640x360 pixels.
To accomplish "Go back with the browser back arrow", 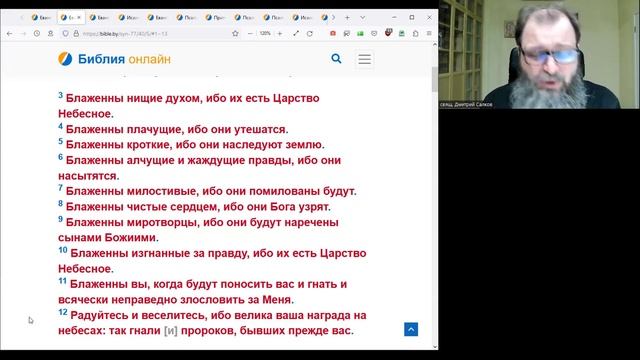I will click(x=9, y=33).
